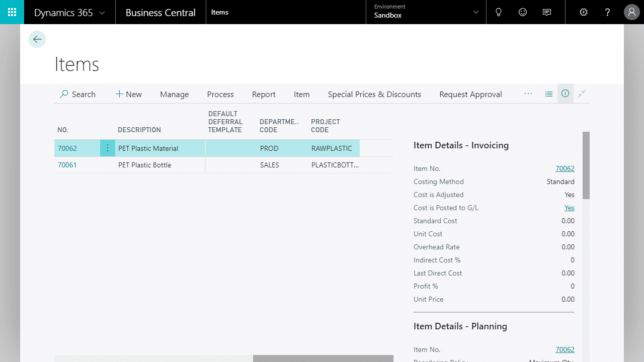644x362 pixels.
Task: Open the Special Prices & Discounts menu
Action: point(374,94)
